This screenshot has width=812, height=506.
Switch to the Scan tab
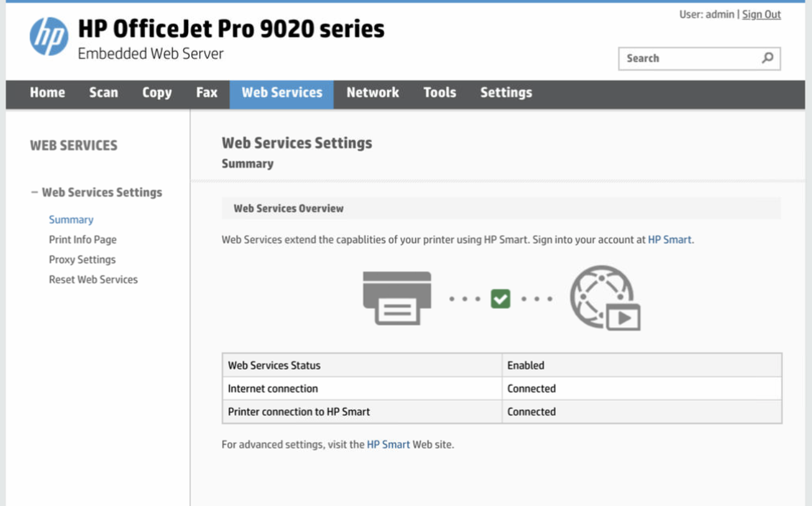(x=103, y=92)
